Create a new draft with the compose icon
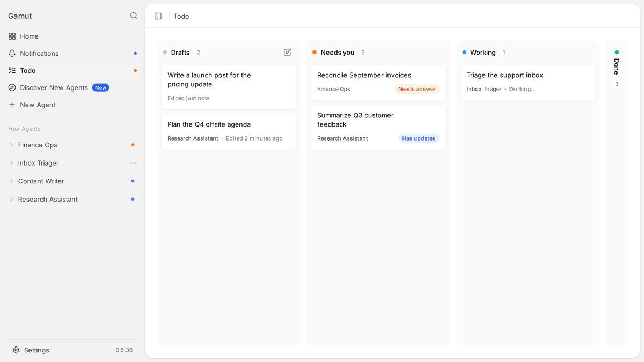The image size is (644, 362). pos(287,52)
